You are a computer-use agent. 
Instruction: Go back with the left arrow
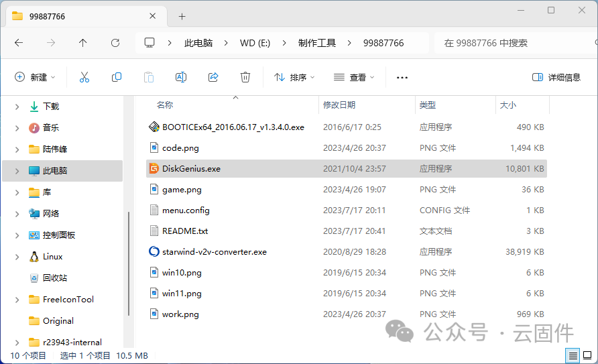pos(19,43)
